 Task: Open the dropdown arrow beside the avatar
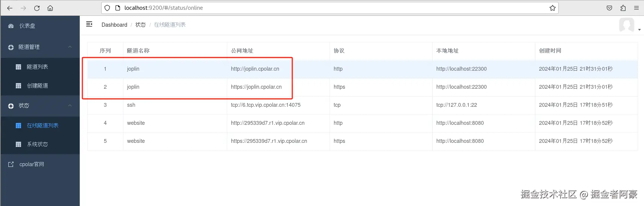tap(639, 30)
